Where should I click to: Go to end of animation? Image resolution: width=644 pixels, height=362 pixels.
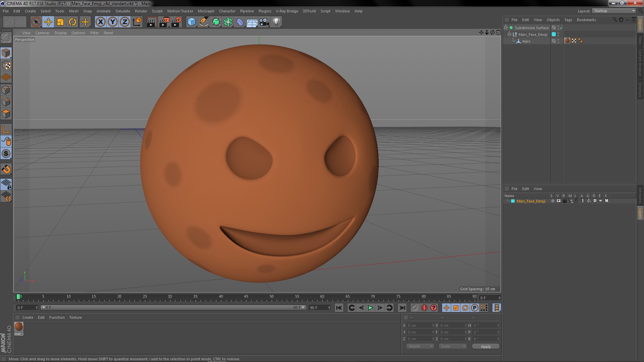tap(402, 308)
